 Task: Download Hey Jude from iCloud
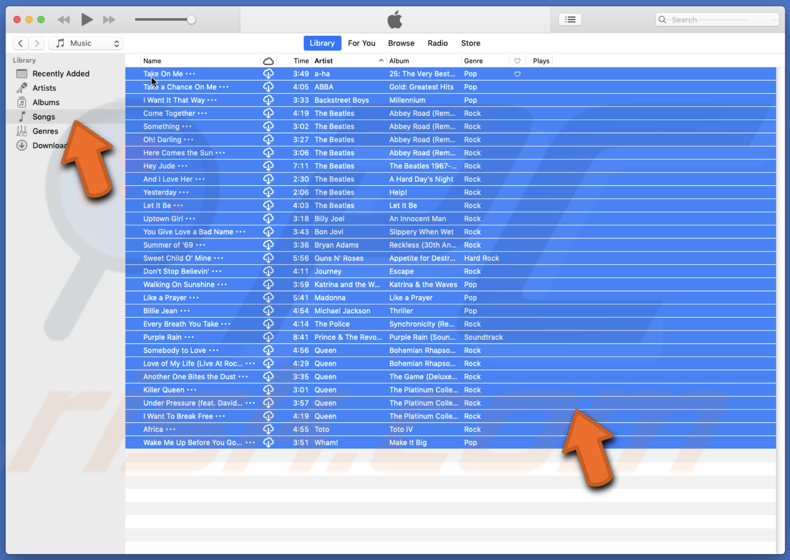(268, 166)
